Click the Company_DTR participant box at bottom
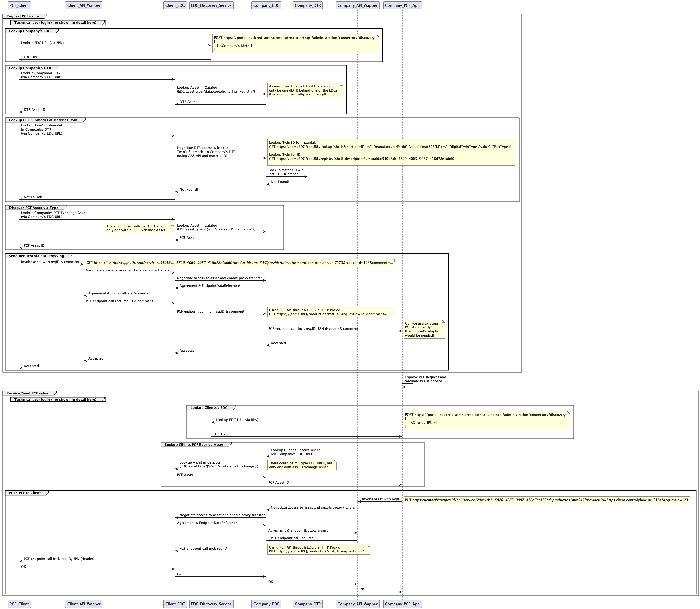The width and height of the screenshot is (700, 609). point(308,604)
